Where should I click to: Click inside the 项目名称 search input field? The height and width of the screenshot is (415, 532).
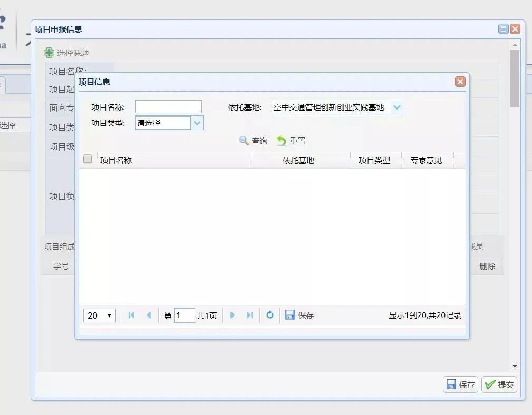[x=168, y=106]
